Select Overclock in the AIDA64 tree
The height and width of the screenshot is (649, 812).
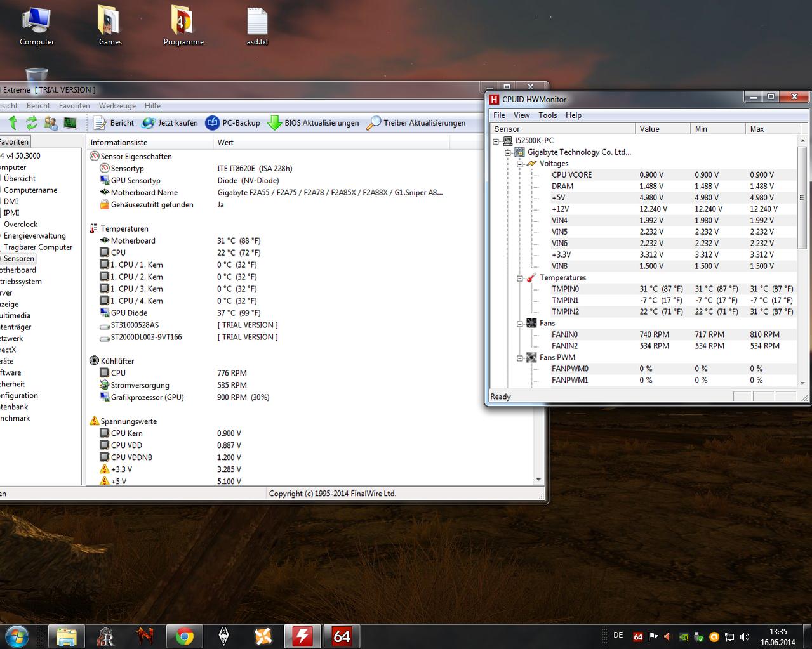click(20, 225)
